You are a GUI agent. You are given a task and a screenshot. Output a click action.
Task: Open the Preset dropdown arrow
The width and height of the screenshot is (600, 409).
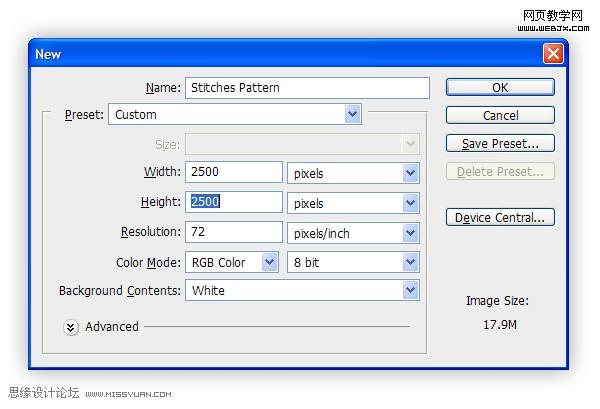(352, 114)
